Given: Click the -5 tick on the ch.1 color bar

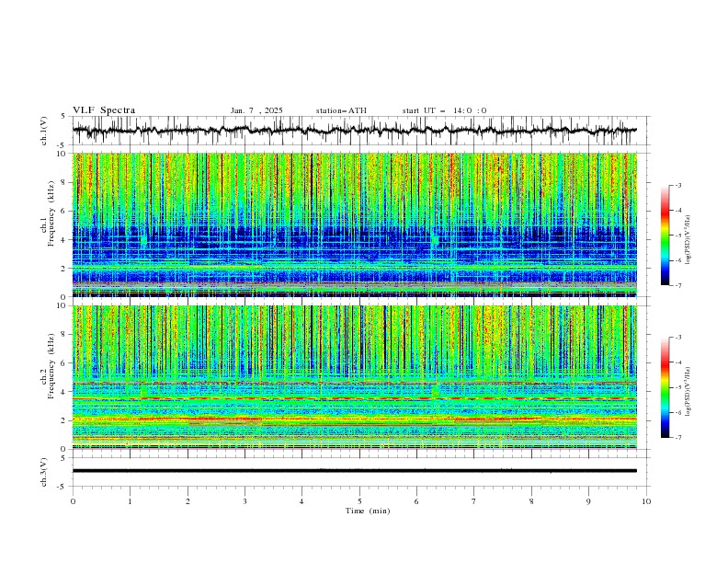Looking at the screenshot, I should coord(677,236).
